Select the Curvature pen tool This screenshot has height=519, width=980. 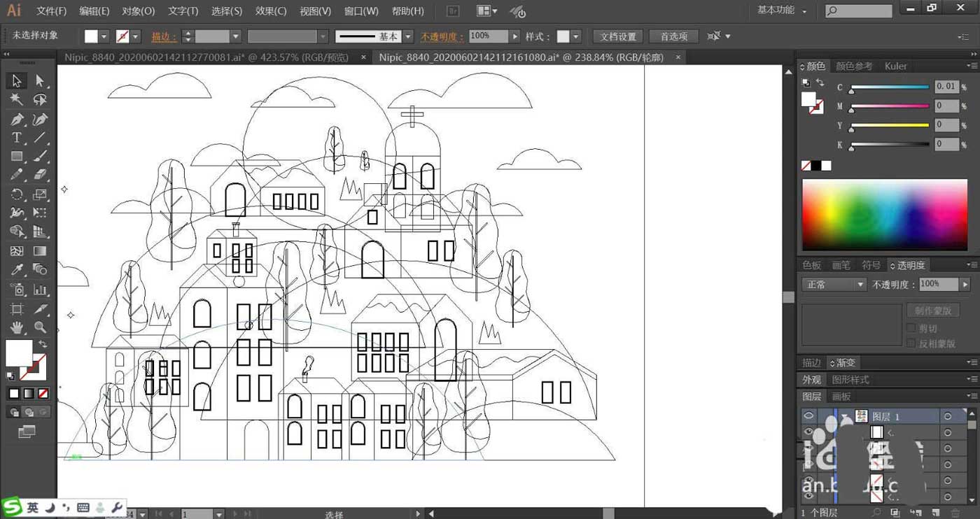click(40, 120)
